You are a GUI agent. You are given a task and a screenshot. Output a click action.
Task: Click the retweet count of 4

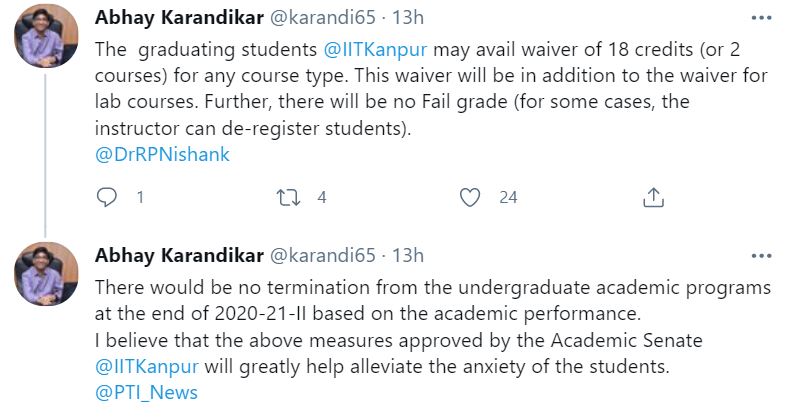coord(321,197)
